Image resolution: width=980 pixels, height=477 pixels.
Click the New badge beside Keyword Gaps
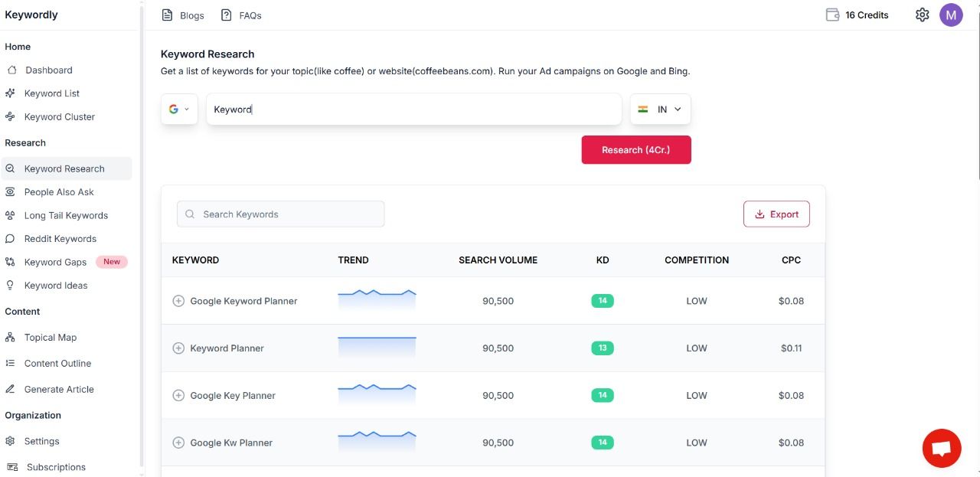coord(112,262)
